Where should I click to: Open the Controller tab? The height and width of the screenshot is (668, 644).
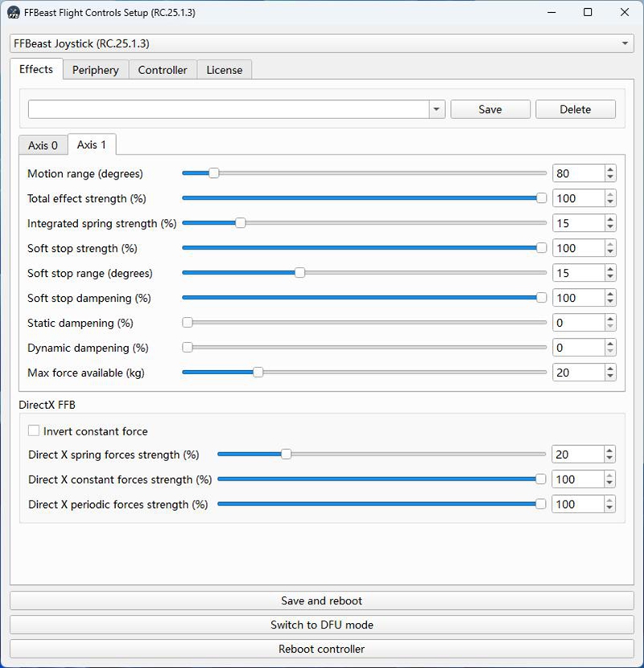(x=163, y=70)
